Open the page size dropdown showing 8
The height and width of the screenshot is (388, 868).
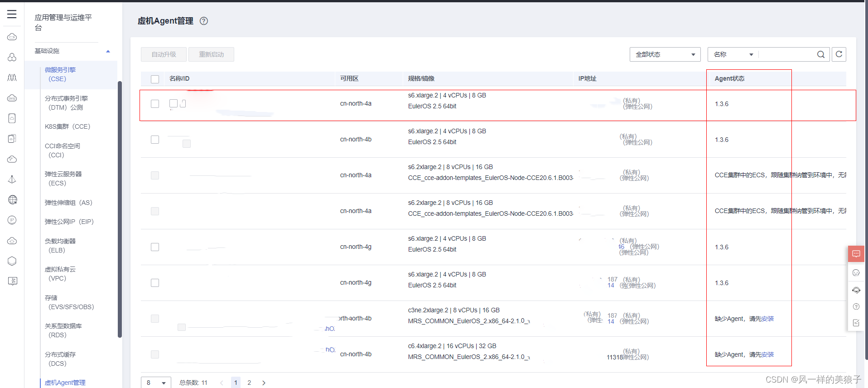[156, 383]
